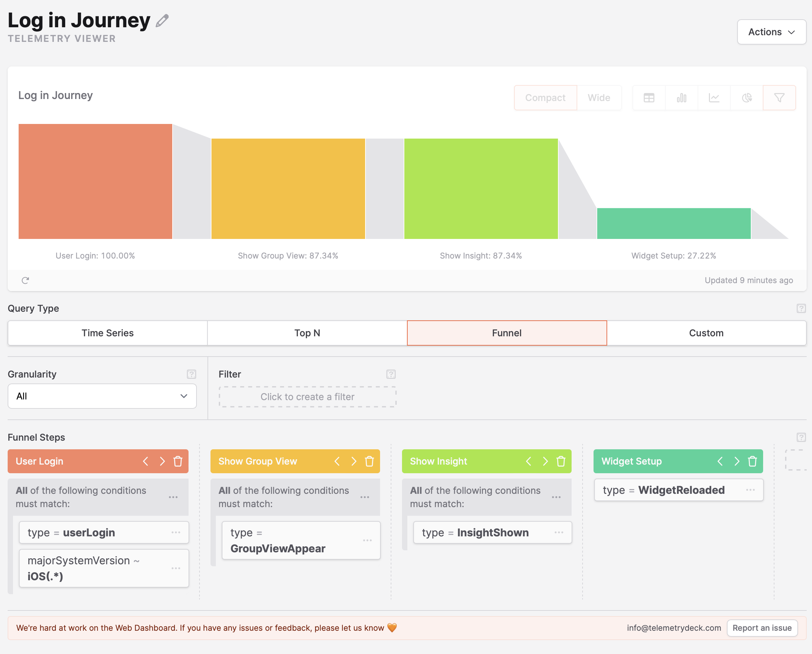This screenshot has height=654, width=812.
Task: Open options for the type = userLogin condition
Action: coord(176,532)
